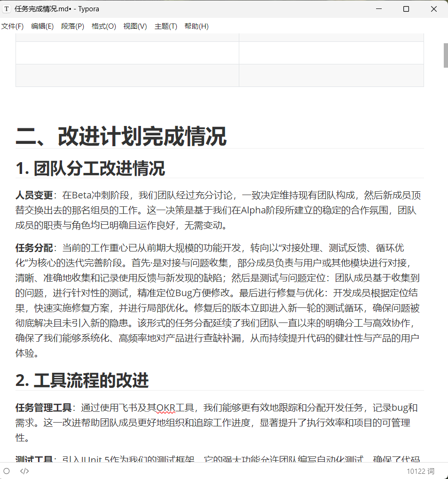Open the 编辑(E) menu
The image size is (448, 479).
click(42, 26)
